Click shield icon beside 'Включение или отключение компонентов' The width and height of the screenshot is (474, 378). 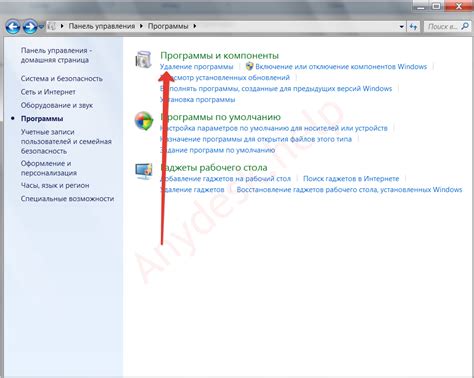tap(249, 66)
